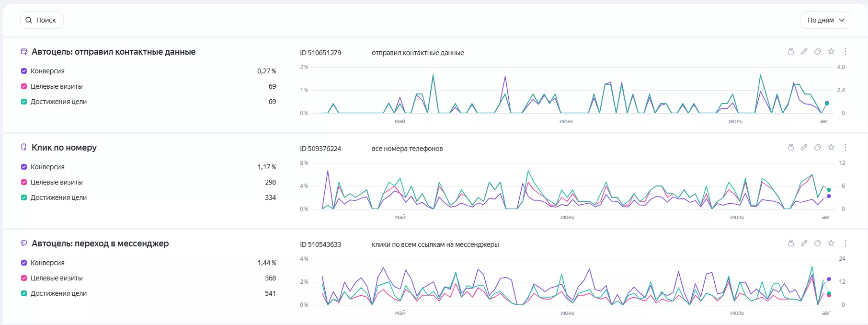This screenshot has height=325, width=868.
Task: Edit the 'Клик по номеру' goal with pencil
Action: pos(804,147)
